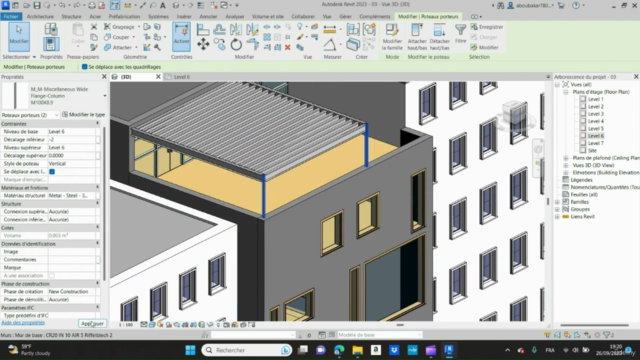
Task: Check the Level 5 floor plan checkbox
Action: pyautogui.click(x=583, y=129)
